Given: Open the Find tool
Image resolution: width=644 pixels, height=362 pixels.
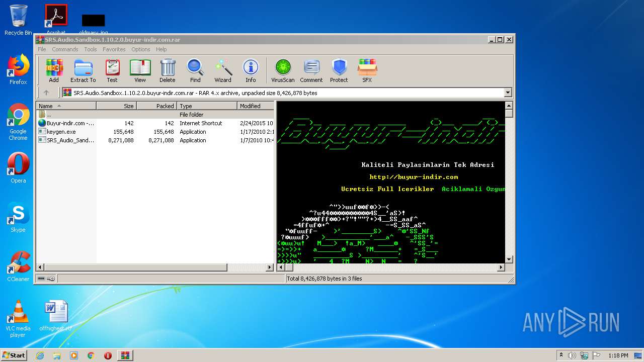Looking at the screenshot, I should (x=195, y=70).
